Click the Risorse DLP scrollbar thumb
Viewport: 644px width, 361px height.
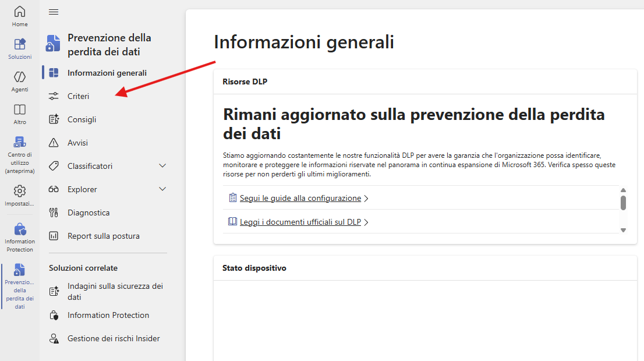pyautogui.click(x=623, y=203)
